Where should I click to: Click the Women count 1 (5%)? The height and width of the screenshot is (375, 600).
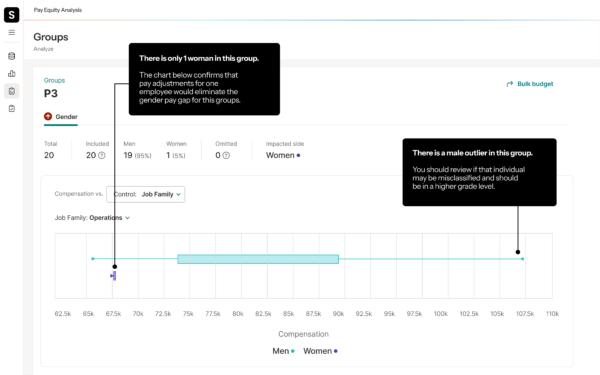[x=176, y=155]
